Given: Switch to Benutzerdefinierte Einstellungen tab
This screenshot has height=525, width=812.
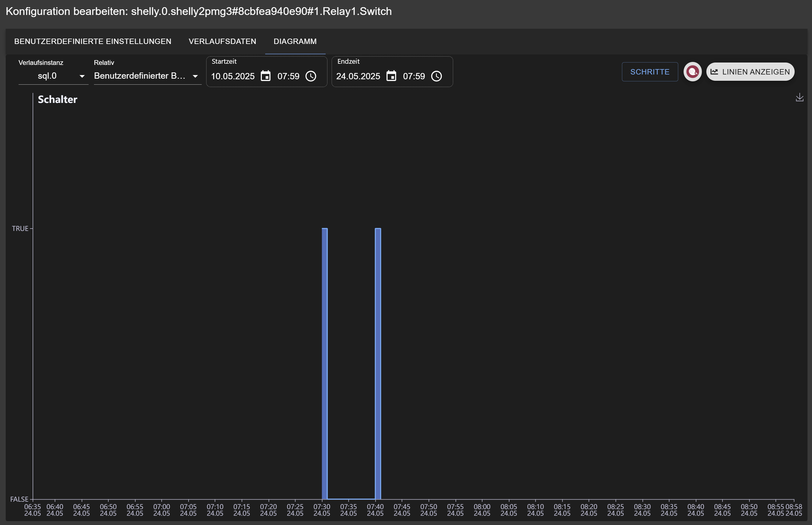Looking at the screenshot, I should coord(93,41).
